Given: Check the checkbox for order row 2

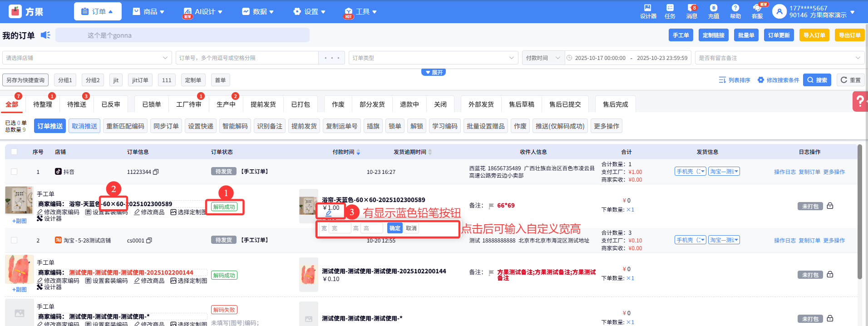Looking at the screenshot, I should [x=14, y=240].
